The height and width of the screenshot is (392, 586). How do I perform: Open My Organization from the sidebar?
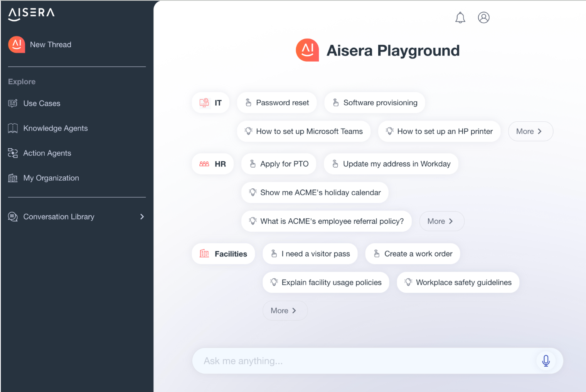[x=51, y=178]
